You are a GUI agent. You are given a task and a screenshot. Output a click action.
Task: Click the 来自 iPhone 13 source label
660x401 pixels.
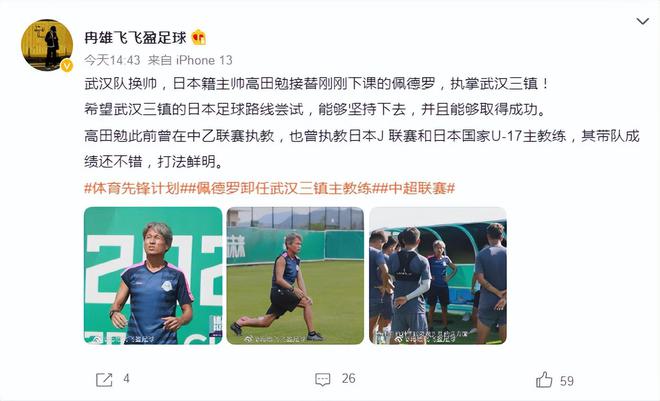tap(190, 60)
